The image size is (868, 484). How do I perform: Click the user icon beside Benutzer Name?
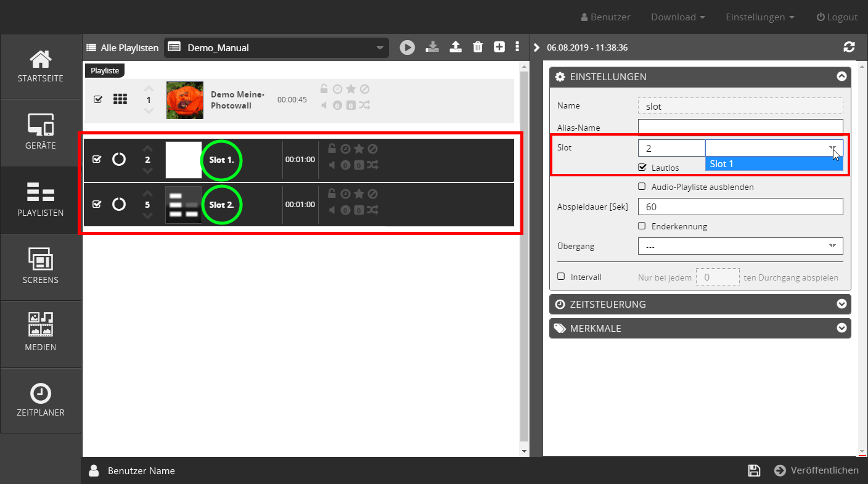coord(94,470)
